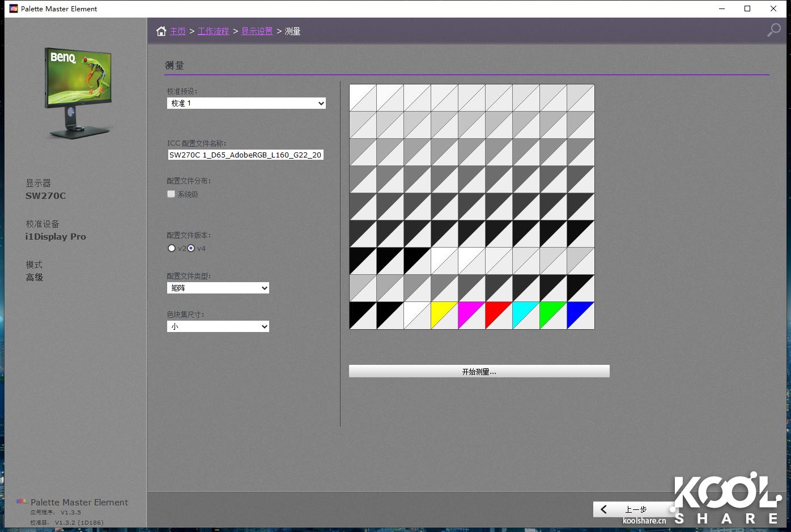
Task: Click the 上一步 back button
Action: pos(635,509)
